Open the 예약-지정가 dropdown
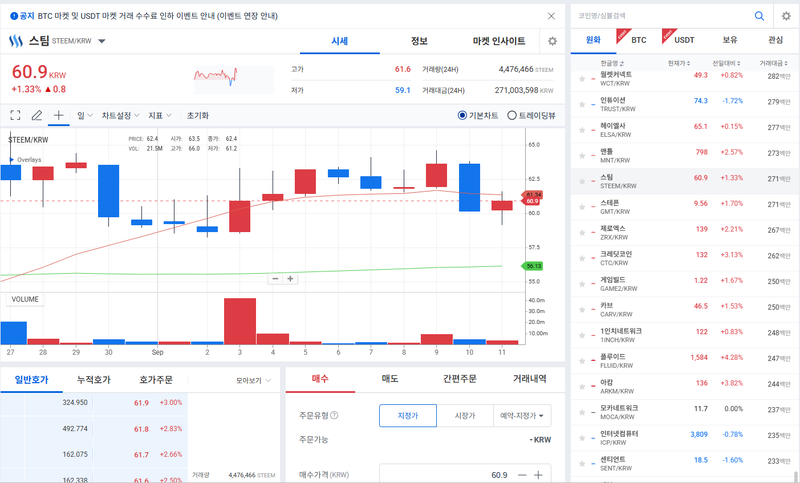Image resolution: width=800 pixels, height=483 pixels. click(x=522, y=416)
